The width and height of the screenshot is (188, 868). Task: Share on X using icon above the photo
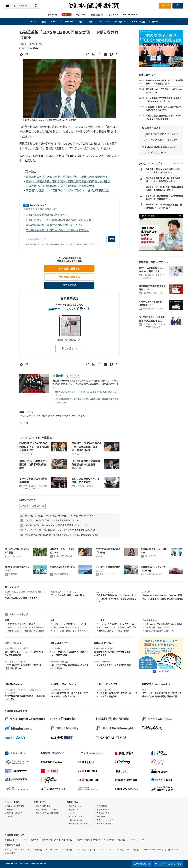(x=105, y=54)
